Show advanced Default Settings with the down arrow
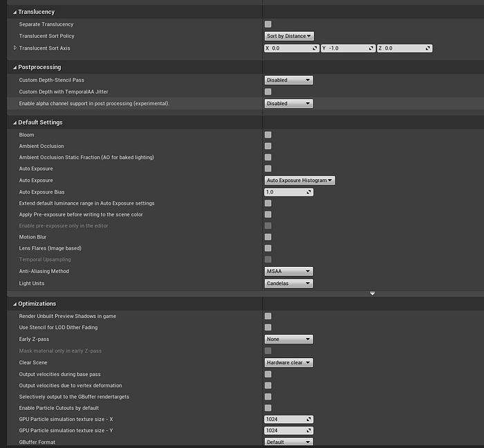The height and width of the screenshot is (448, 484). 372,293
